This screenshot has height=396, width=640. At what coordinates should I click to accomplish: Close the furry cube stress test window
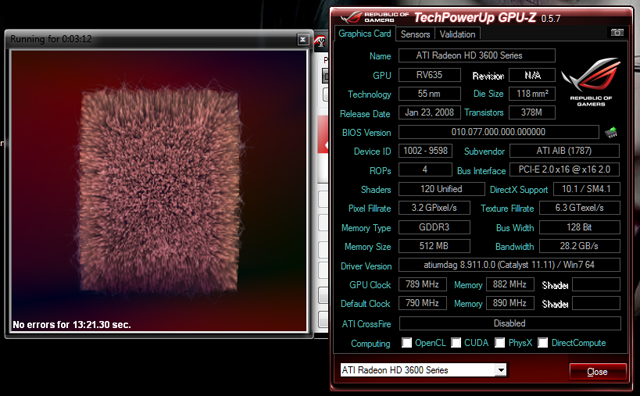pyautogui.click(x=302, y=39)
